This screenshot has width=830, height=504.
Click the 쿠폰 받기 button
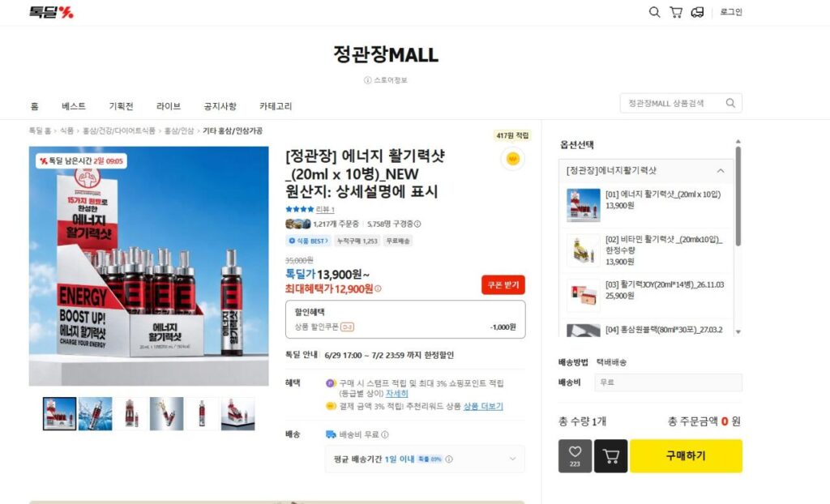(503, 285)
